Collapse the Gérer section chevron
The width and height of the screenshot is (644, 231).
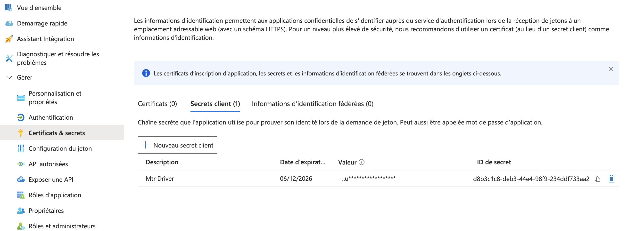point(9,77)
